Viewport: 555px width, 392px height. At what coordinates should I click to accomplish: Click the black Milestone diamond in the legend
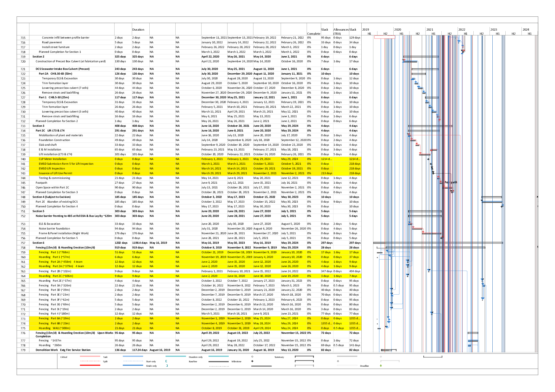coord(252,361)
